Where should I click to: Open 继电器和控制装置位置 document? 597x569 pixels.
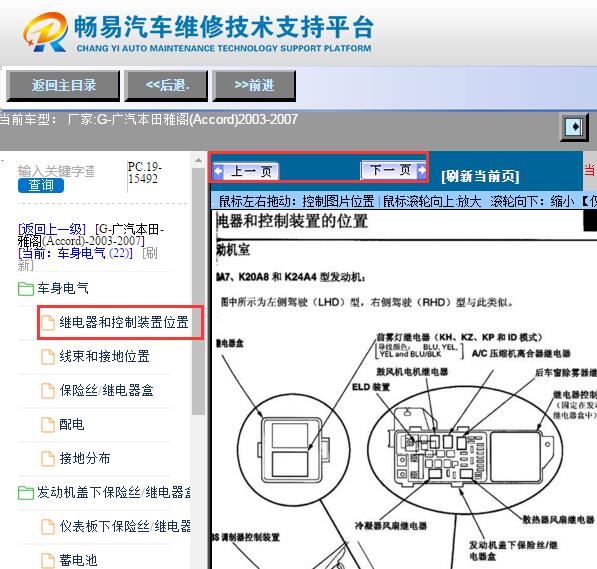123,322
